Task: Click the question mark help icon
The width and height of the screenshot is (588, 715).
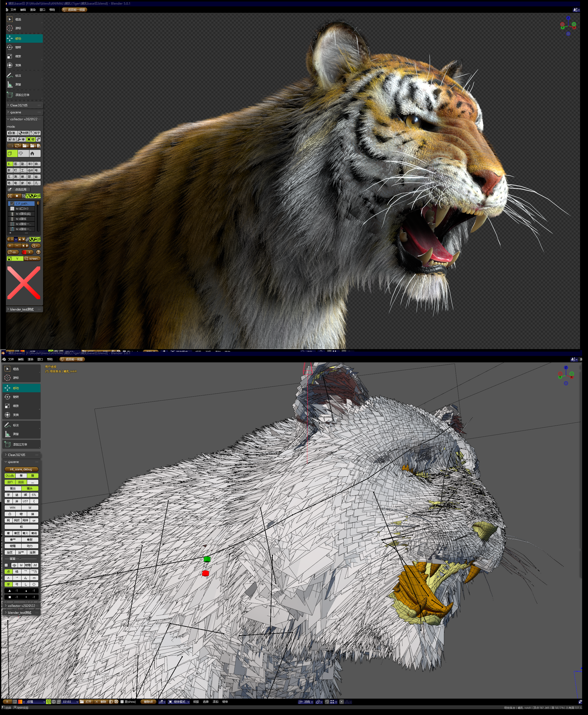Action: click(x=38, y=252)
